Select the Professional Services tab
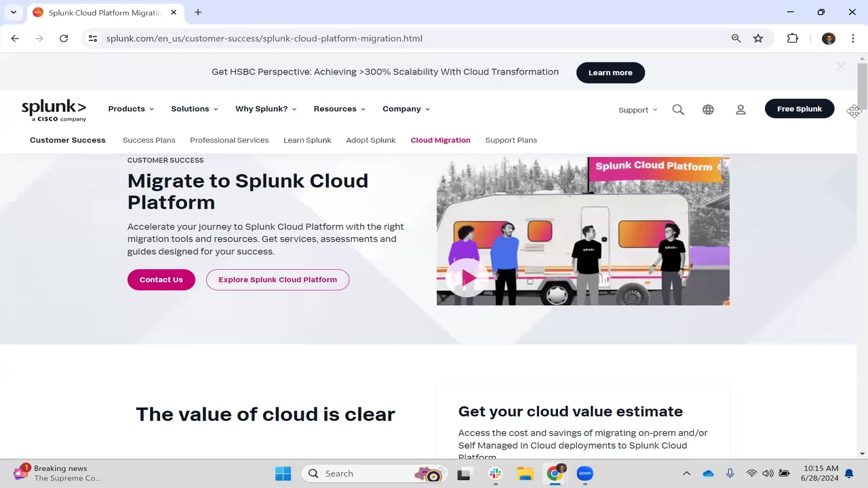 click(229, 140)
